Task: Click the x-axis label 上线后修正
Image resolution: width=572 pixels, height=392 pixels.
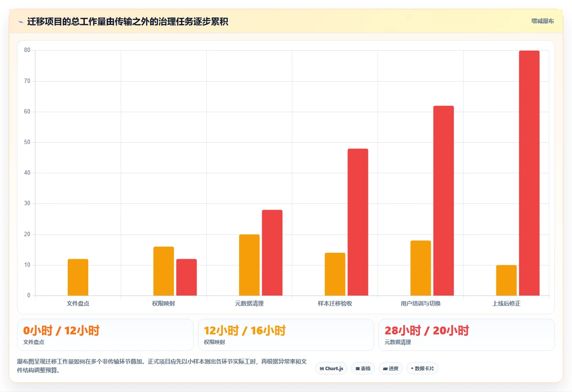Action: [506, 303]
